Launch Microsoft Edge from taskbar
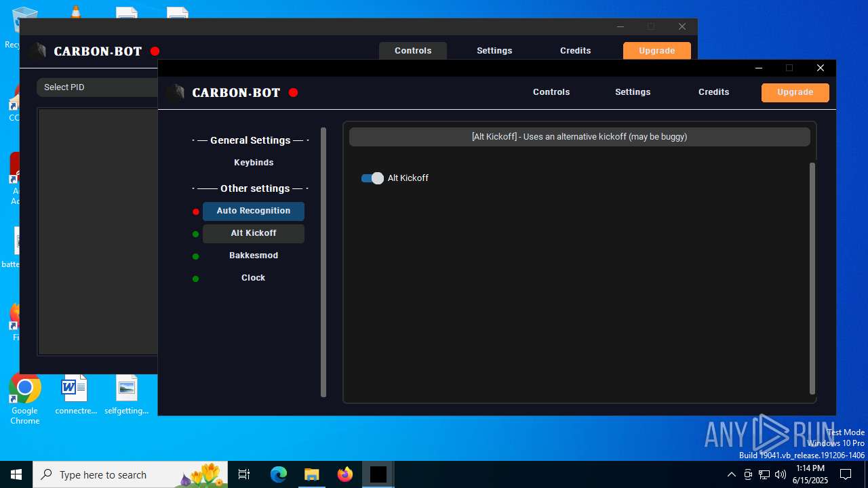Image resolution: width=868 pixels, height=488 pixels. [x=279, y=474]
